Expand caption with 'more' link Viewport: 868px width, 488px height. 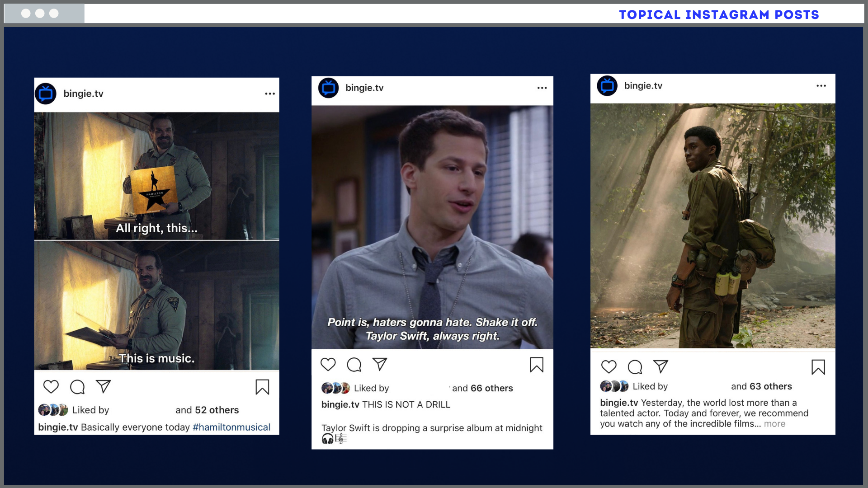coord(774,424)
